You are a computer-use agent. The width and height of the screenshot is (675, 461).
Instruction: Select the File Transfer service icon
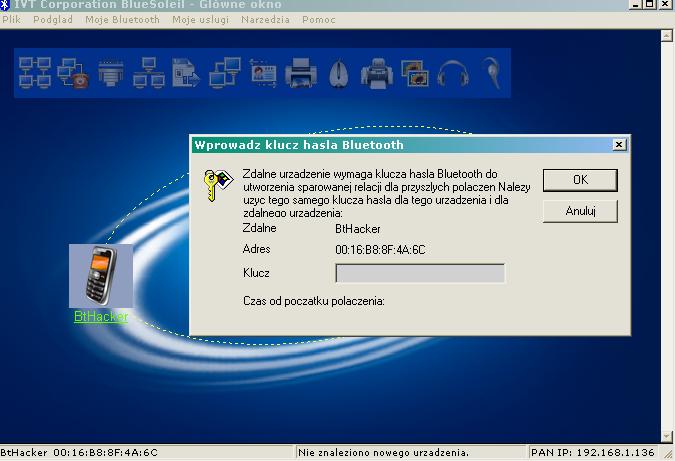186,73
